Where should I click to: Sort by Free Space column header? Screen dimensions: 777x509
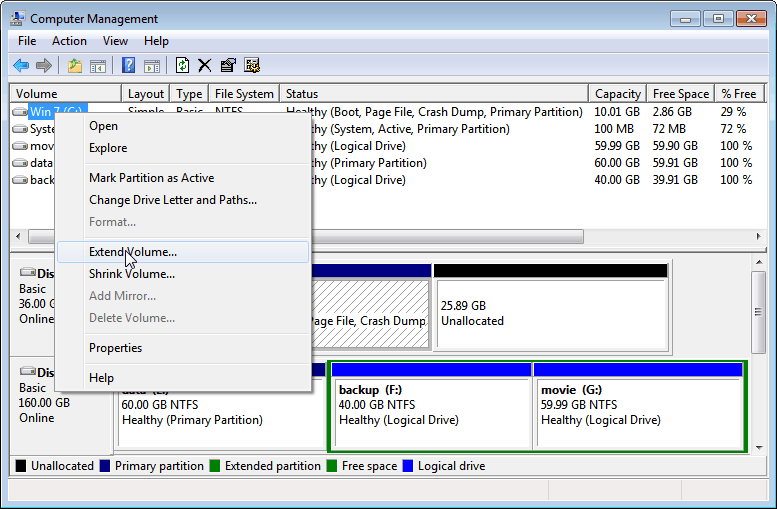pyautogui.click(x=680, y=94)
